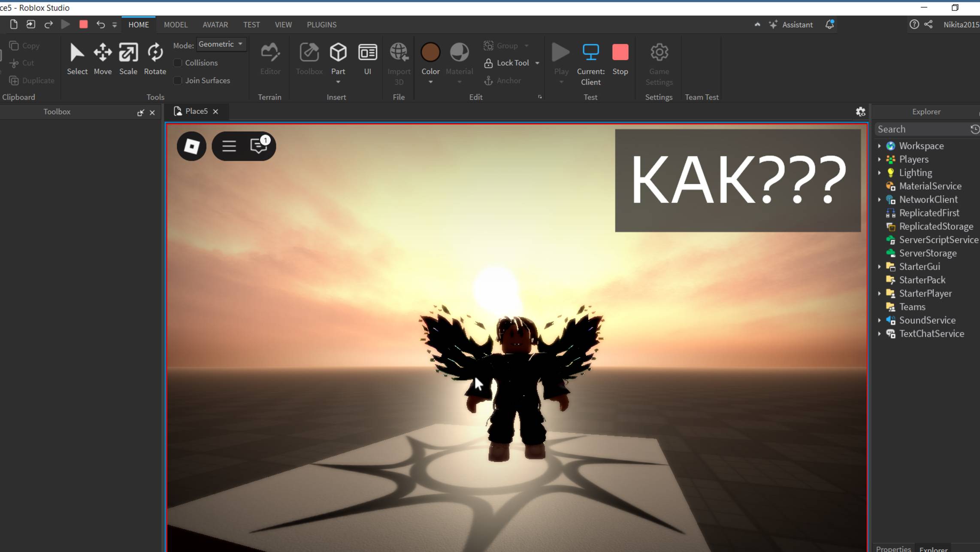Switch to the PLUGINS ribbon tab
Image resolution: width=980 pixels, height=552 pixels.
pyautogui.click(x=321, y=25)
